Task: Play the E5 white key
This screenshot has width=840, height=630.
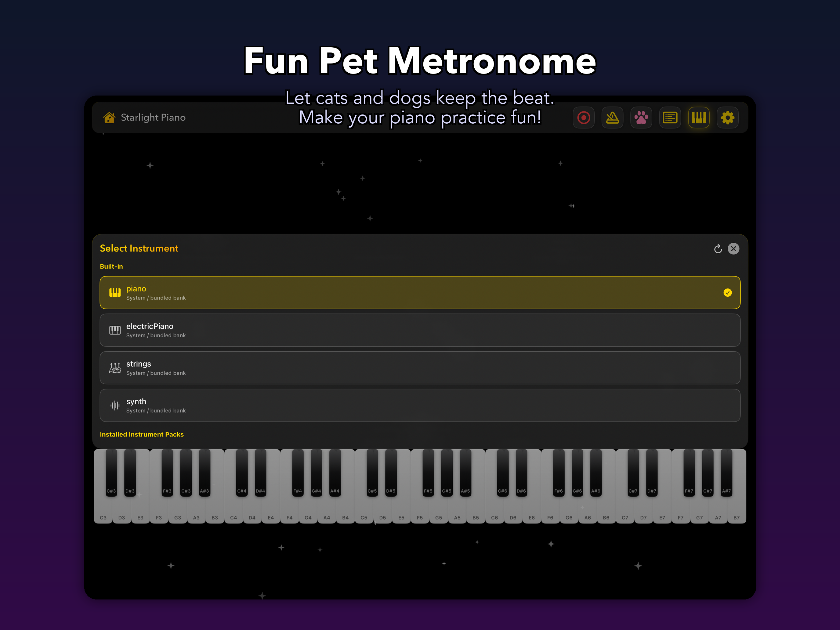Action: [x=401, y=511]
